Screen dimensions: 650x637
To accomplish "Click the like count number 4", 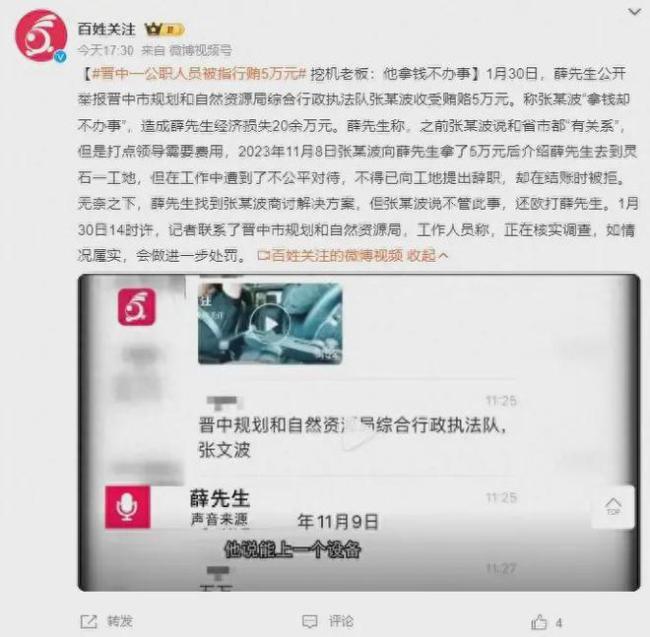I will click(x=559, y=622).
